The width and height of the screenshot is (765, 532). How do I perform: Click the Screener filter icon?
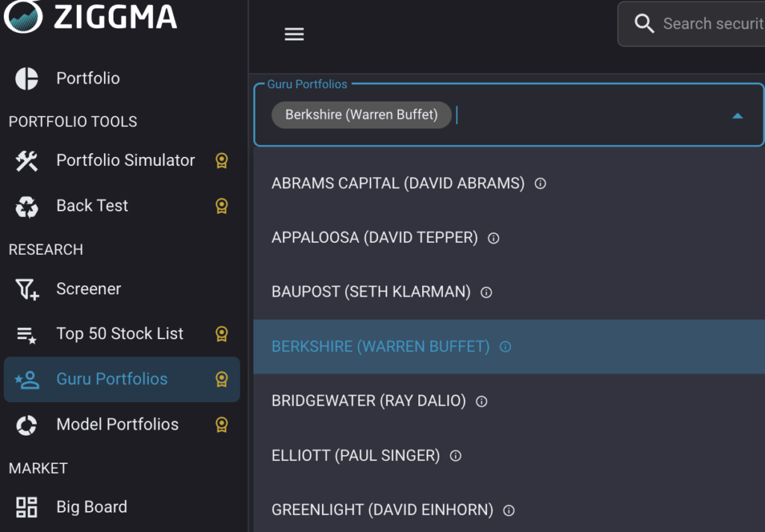(x=27, y=289)
